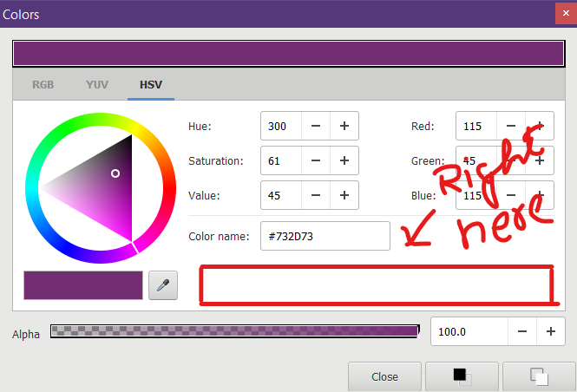Decrease Value with minus button
This screenshot has height=392, width=577.
316,195
